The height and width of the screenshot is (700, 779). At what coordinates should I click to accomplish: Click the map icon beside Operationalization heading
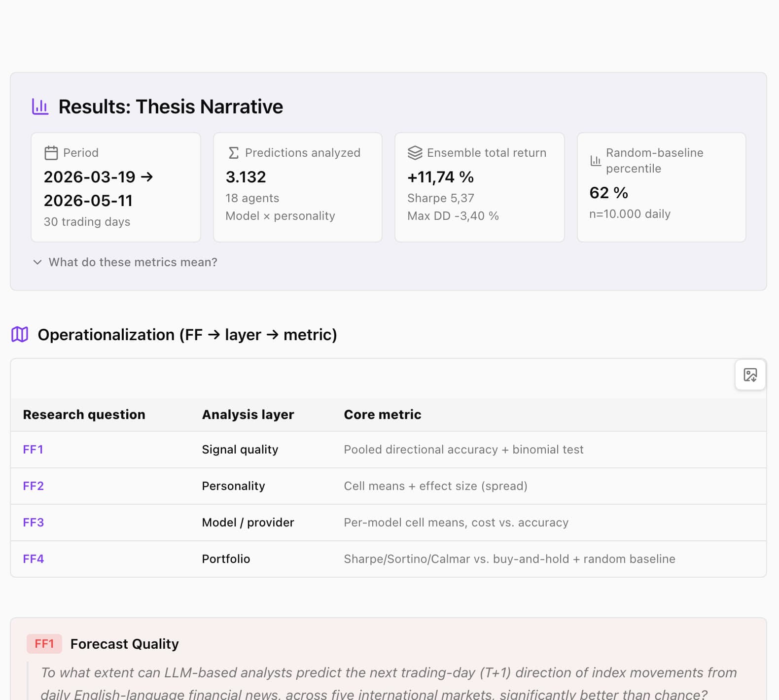coord(20,334)
